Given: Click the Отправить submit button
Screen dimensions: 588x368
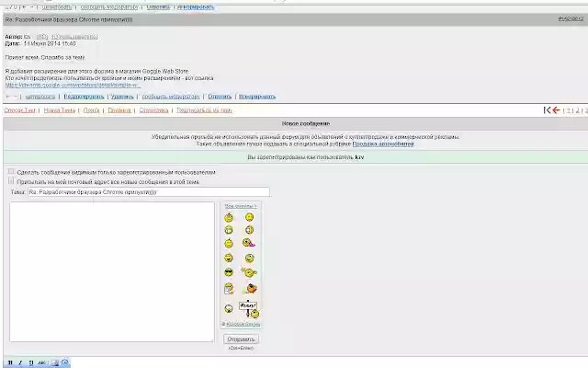Looking at the screenshot, I should 241,339.
